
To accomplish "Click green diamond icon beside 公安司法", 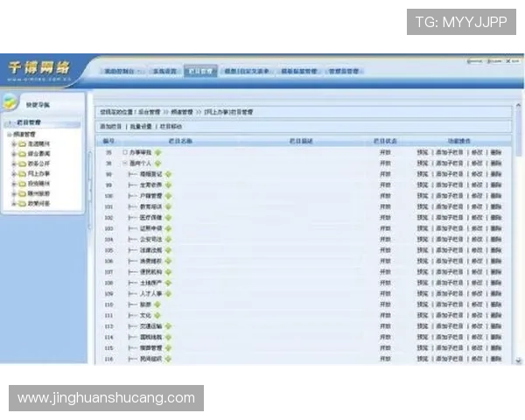I will click(x=168, y=240).
